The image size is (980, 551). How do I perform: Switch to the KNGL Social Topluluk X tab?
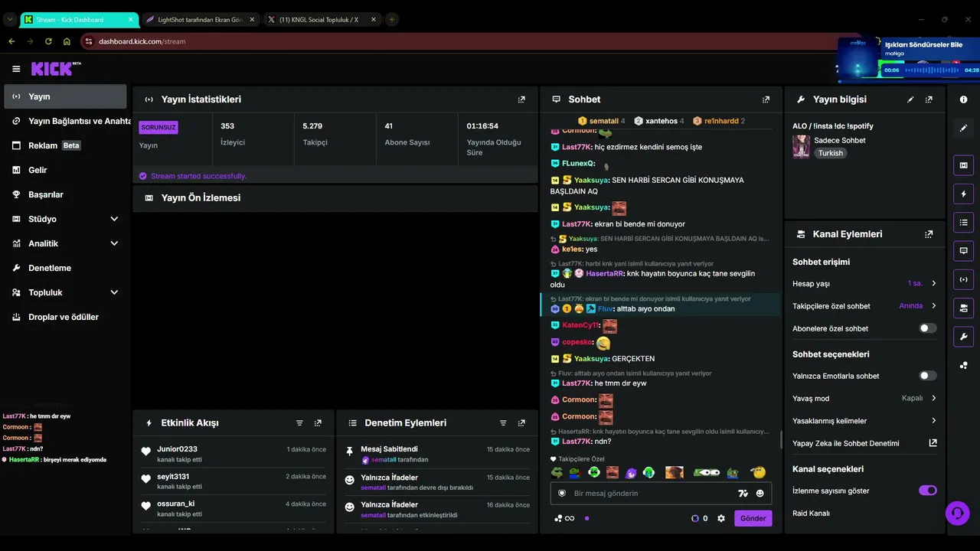coord(321,19)
